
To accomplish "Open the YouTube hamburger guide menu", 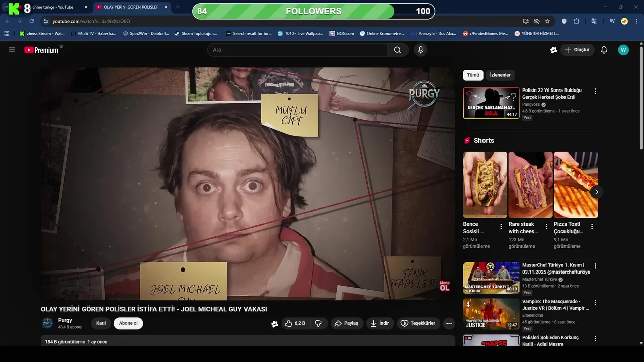I will pyautogui.click(x=12, y=50).
